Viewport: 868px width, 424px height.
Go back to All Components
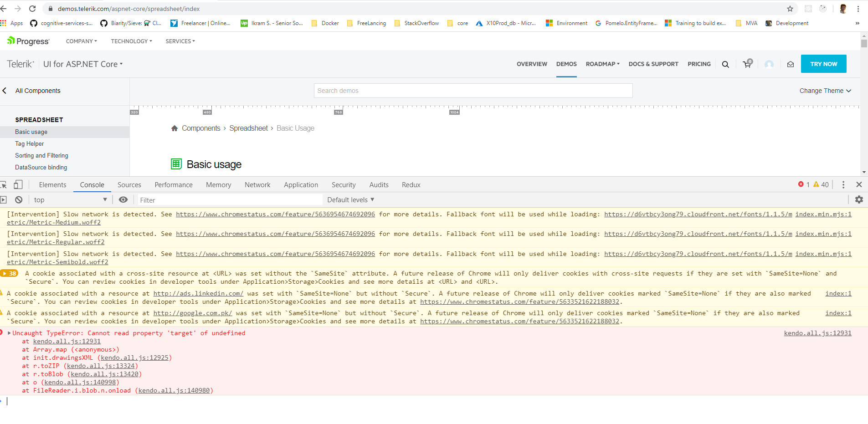pyautogui.click(x=37, y=91)
